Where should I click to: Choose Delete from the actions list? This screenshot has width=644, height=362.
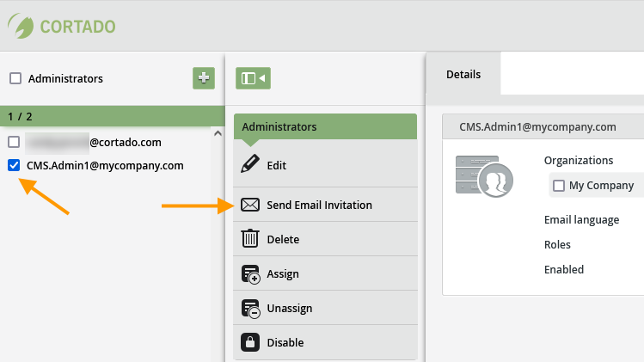(x=325, y=239)
